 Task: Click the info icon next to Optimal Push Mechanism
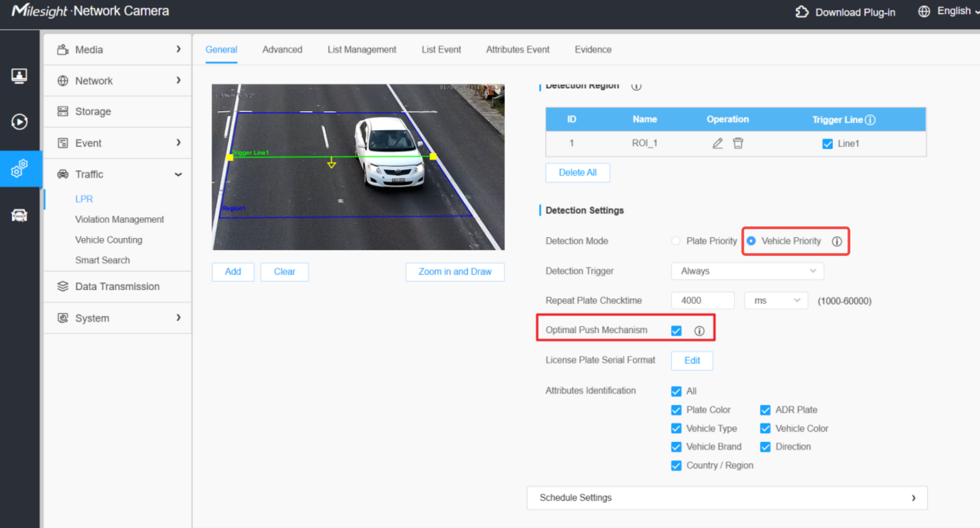pos(699,331)
